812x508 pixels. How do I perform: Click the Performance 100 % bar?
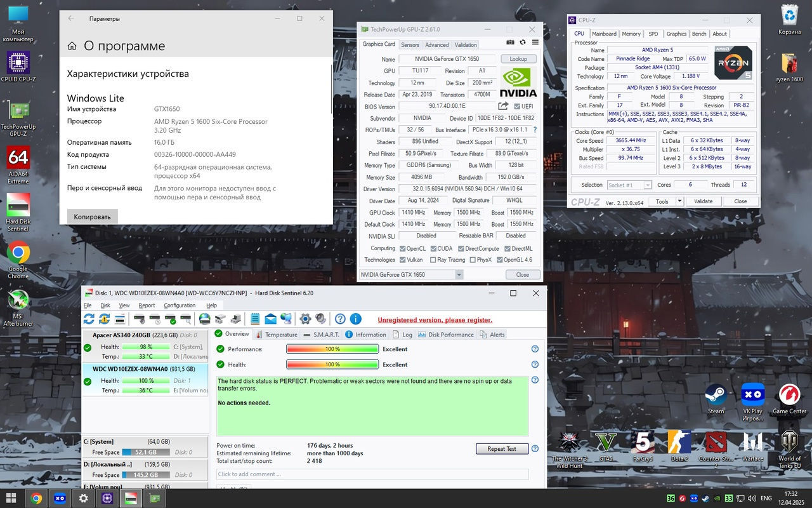(x=332, y=349)
